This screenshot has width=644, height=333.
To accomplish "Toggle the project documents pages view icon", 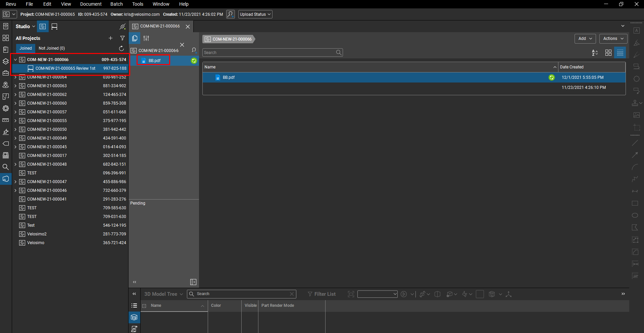I will click(x=135, y=38).
